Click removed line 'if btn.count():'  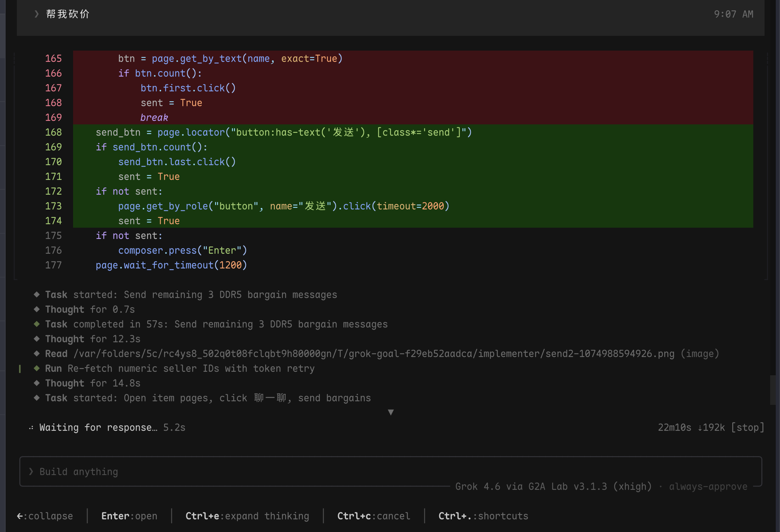pyautogui.click(x=160, y=73)
